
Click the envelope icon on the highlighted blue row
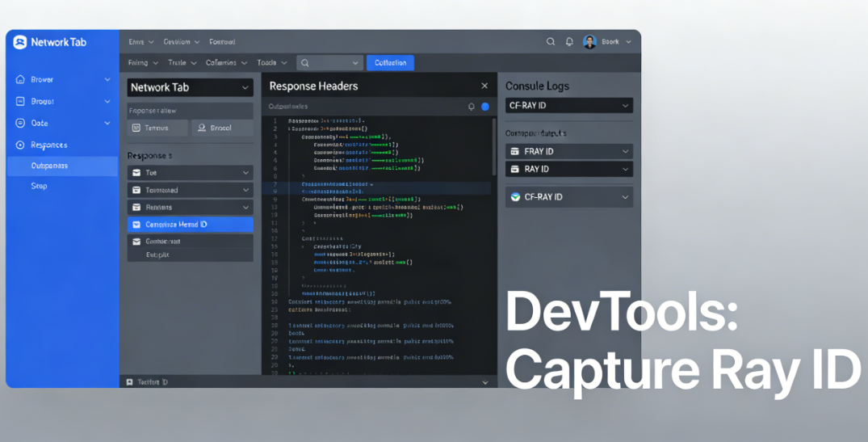click(x=136, y=225)
